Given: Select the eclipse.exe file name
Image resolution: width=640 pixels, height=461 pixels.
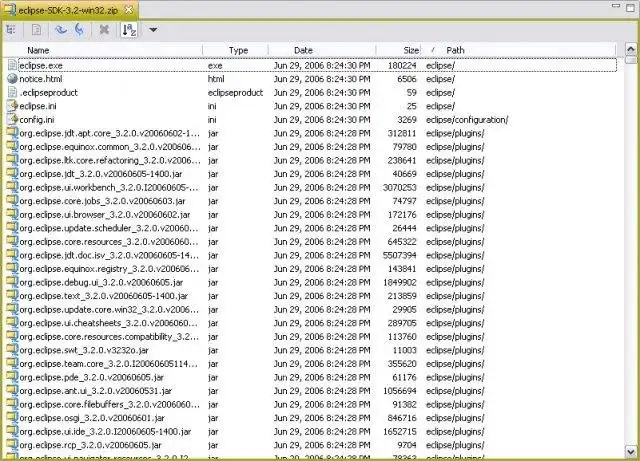Looking at the screenshot, I should pyautogui.click(x=41, y=66).
